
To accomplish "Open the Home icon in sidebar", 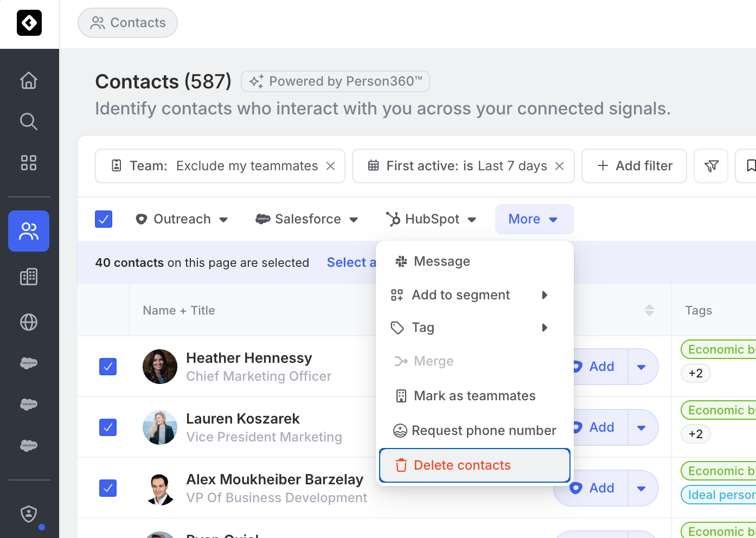I will (29, 80).
